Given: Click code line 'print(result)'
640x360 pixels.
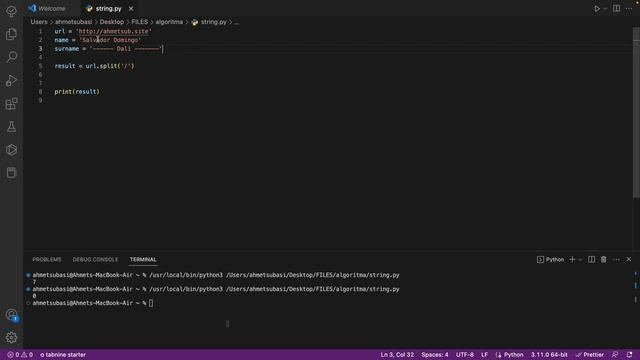Looking at the screenshot, I should pos(77,91).
